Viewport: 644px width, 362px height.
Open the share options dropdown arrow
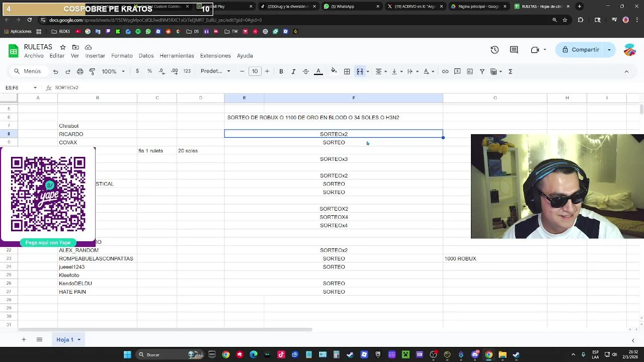pos(609,50)
